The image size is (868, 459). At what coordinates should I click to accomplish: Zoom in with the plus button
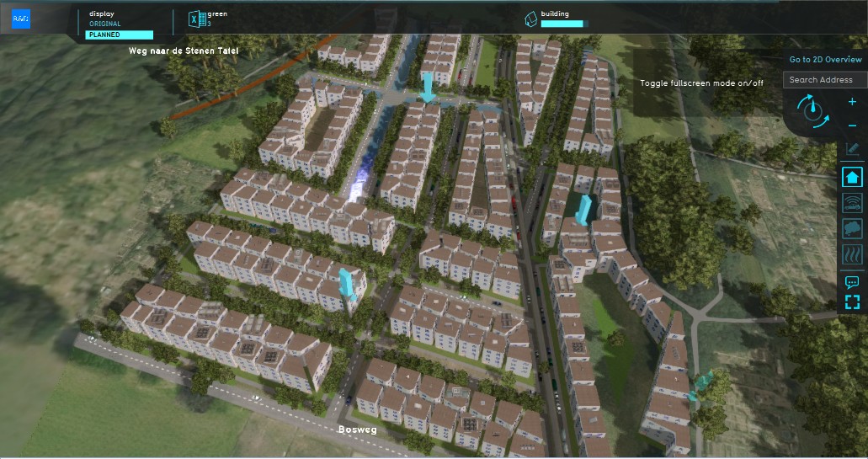pyautogui.click(x=852, y=101)
